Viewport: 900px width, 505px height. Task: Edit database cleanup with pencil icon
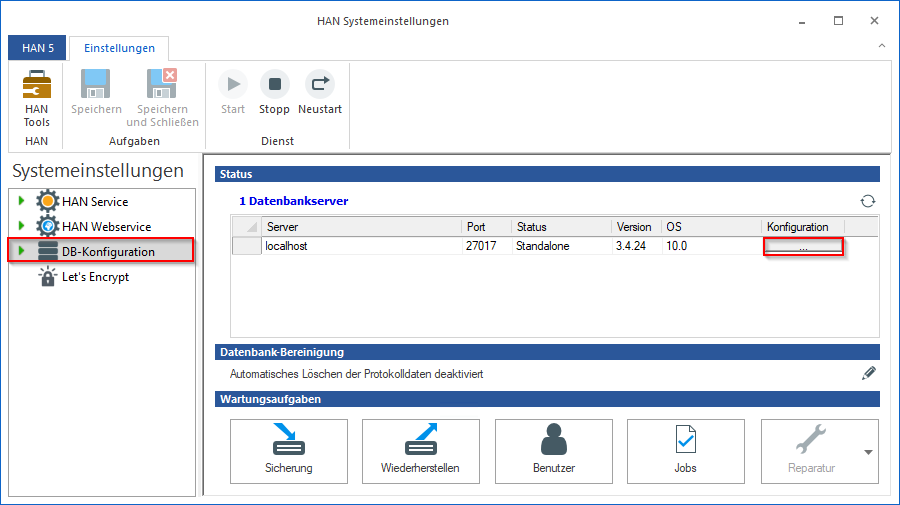tap(868, 374)
